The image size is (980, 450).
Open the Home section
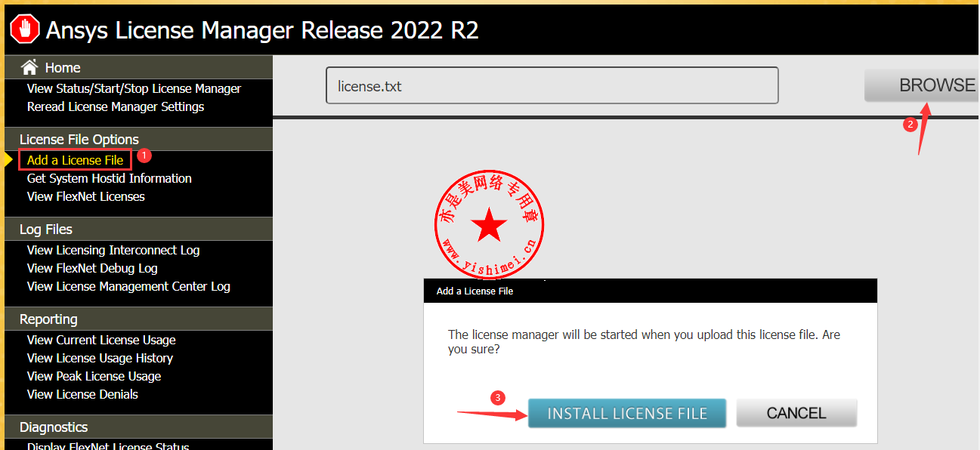point(63,68)
